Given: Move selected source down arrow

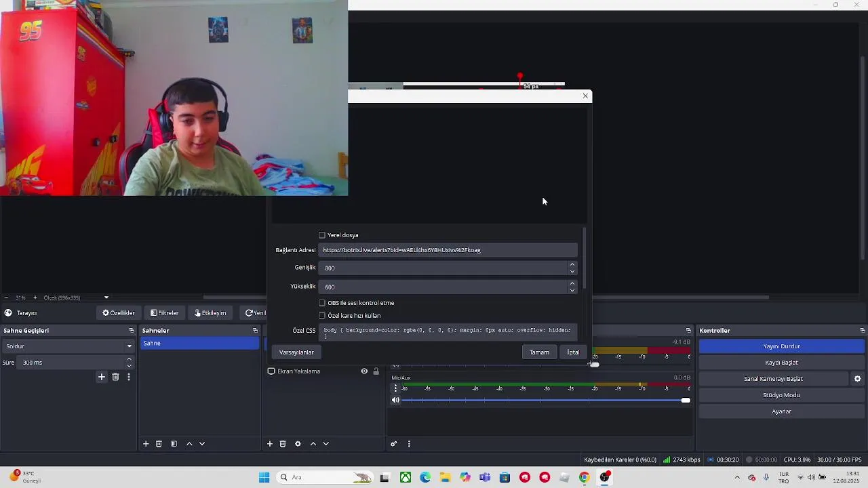Looking at the screenshot, I should click(x=326, y=444).
